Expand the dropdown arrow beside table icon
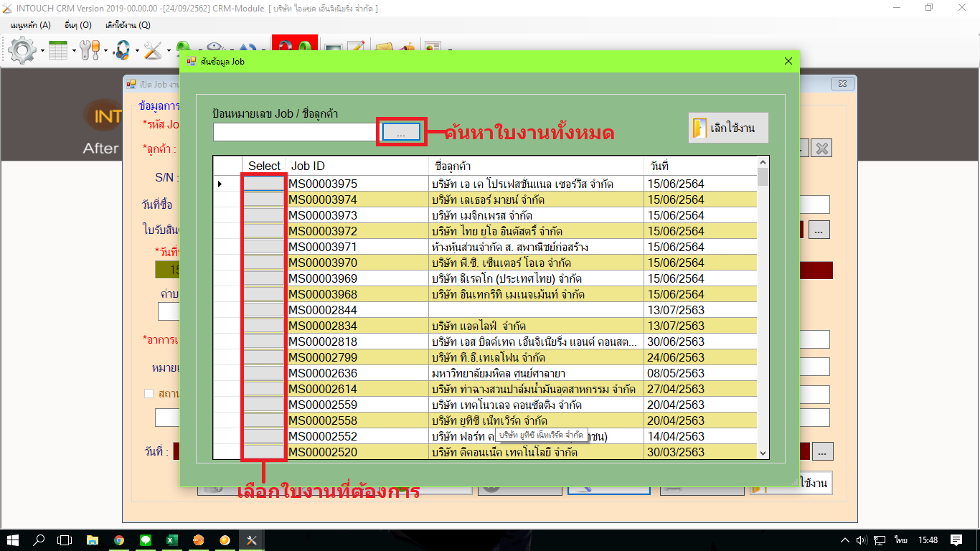The height and width of the screenshot is (551, 980). 74,52
